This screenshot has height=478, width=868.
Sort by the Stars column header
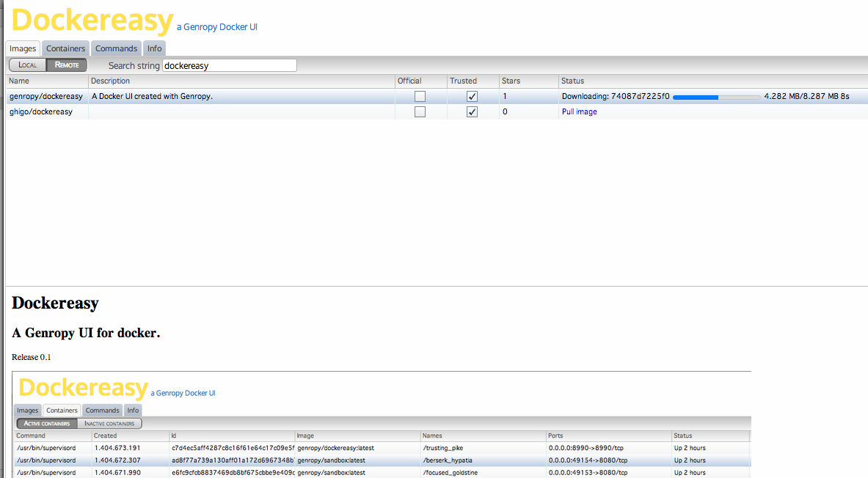coord(529,81)
